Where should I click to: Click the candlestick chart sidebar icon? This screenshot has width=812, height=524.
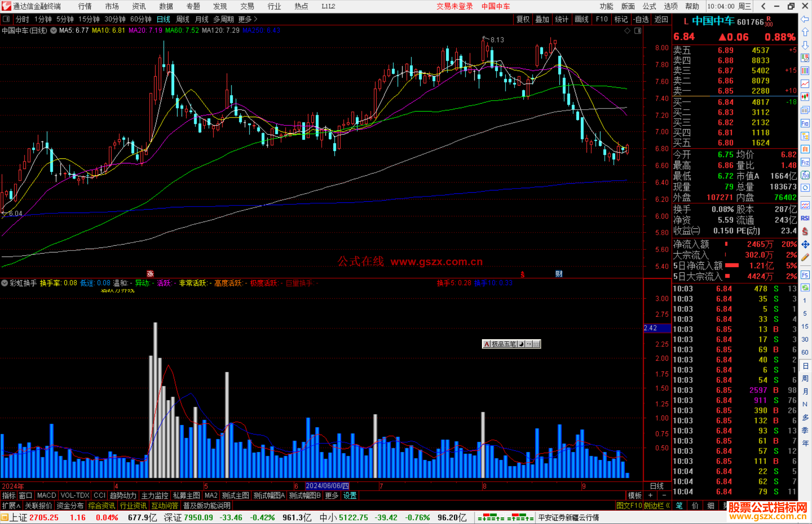pyautogui.click(x=805, y=97)
